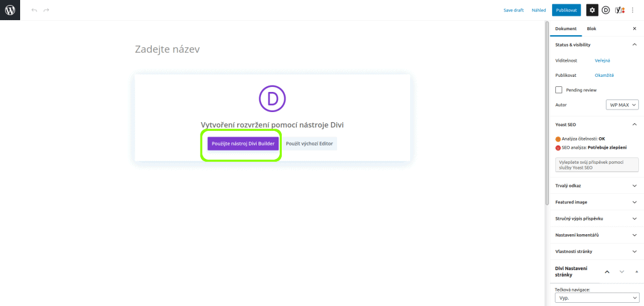644x306 pixels.
Task: Click the undo arrow icon
Action: click(x=35, y=10)
